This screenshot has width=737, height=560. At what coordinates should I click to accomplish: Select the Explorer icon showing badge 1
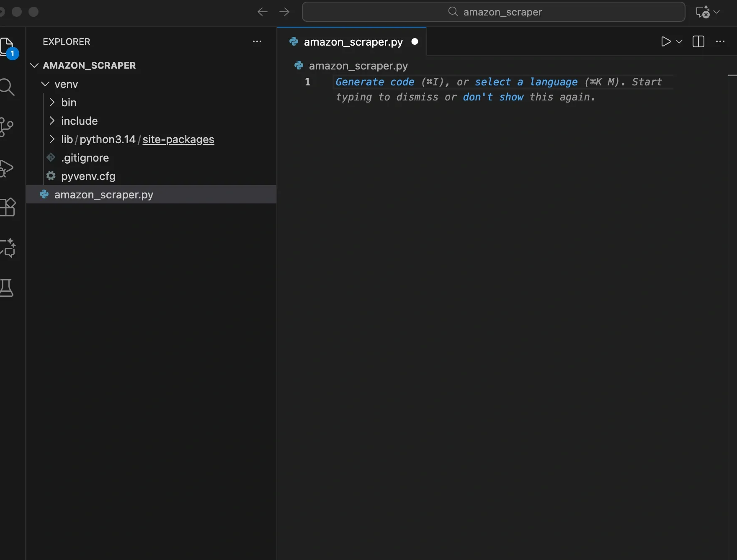click(8, 47)
